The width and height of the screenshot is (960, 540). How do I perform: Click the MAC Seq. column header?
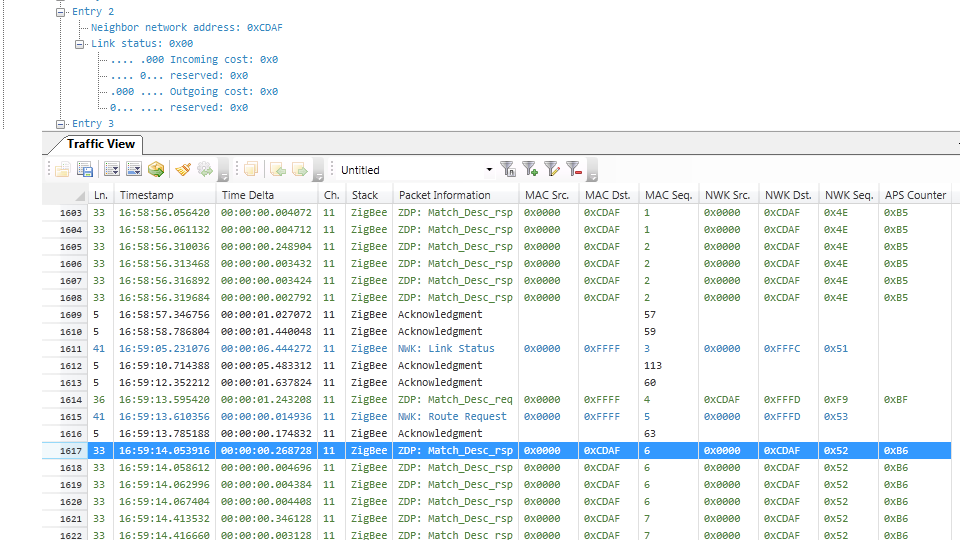669,195
